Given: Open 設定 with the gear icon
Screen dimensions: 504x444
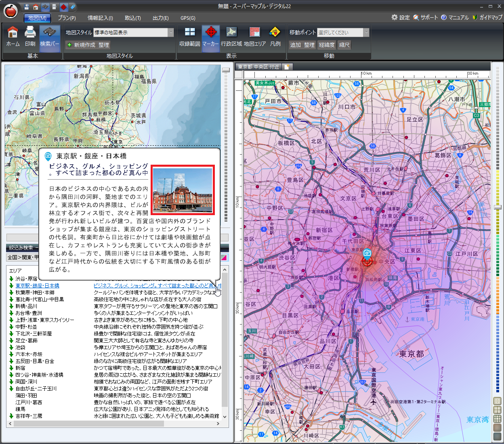Looking at the screenshot, I should coord(401,17).
